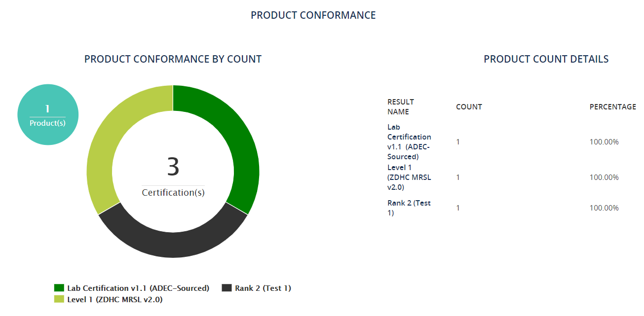Click 100.00% in the Level 1 row
Viewport: 644px width, 316px height.
click(604, 177)
